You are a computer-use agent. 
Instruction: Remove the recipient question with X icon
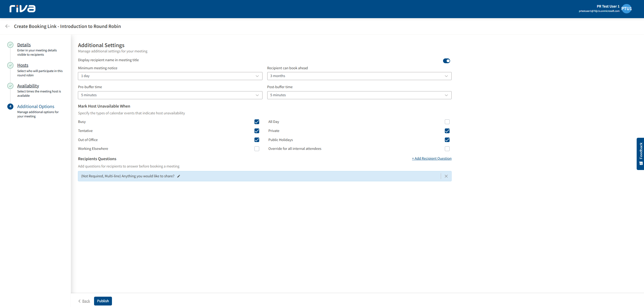tap(446, 176)
